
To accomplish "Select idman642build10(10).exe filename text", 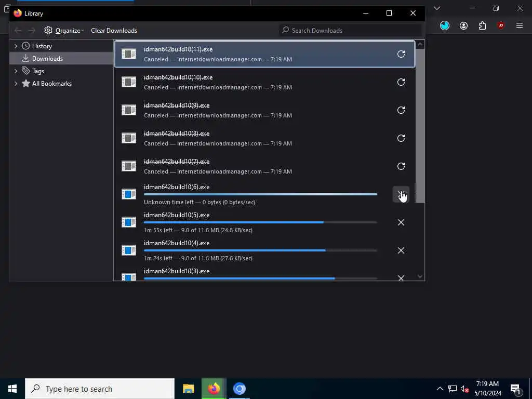I will tap(178, 77).
